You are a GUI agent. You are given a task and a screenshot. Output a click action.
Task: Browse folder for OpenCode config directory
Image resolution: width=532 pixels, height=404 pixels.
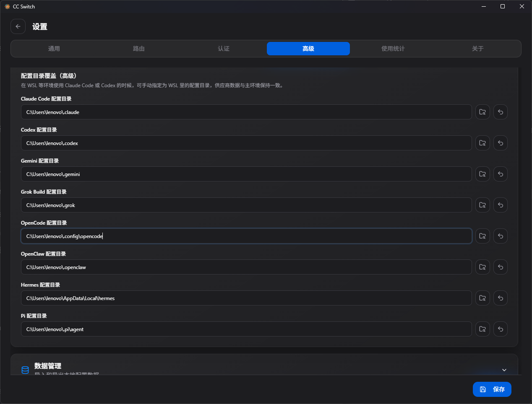(x=482, y=236)
